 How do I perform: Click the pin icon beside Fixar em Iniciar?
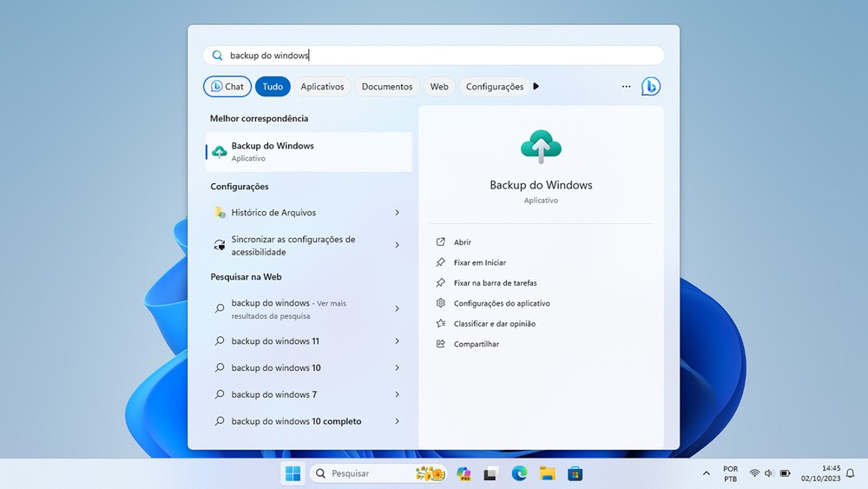441,262
